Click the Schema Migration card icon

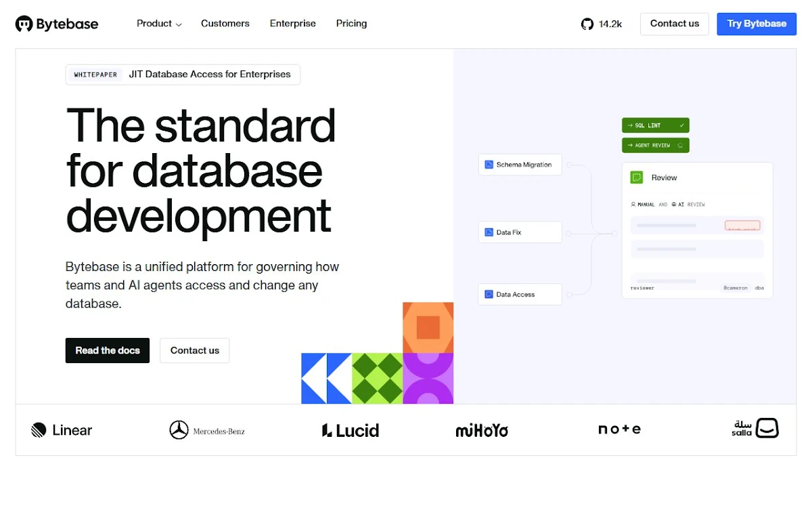coord(489,165)
